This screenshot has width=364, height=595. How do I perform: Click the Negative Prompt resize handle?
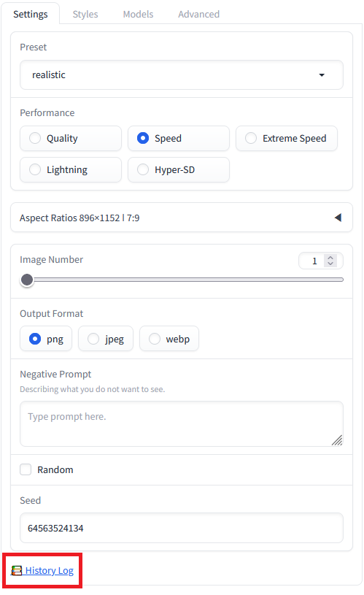pyautogui.click(x=337, y=440)
